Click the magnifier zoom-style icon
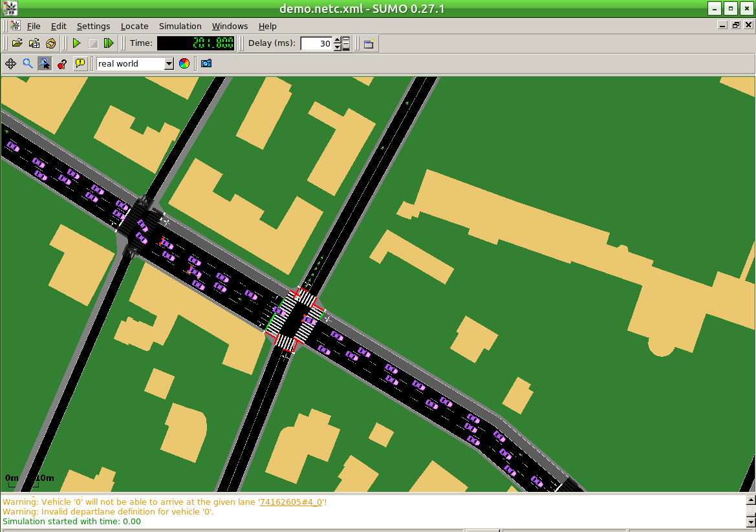756x532 pixels. tap(28, 63)
